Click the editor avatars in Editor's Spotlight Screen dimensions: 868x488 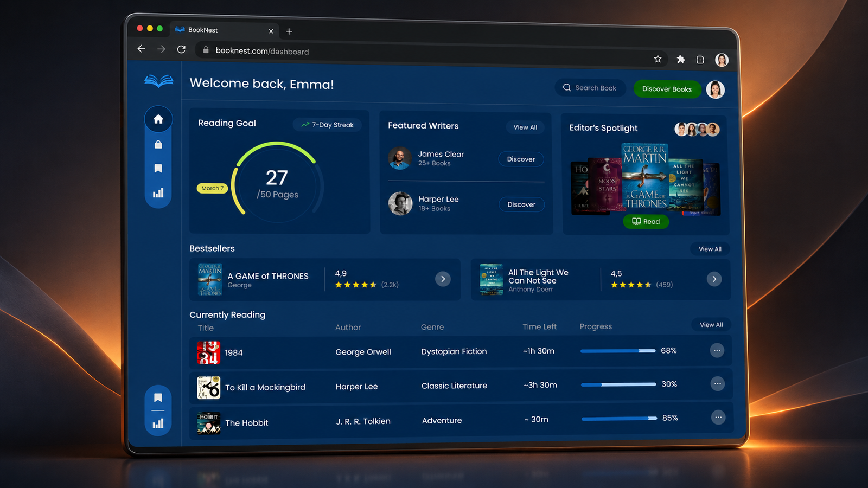(x=697, y=129)
